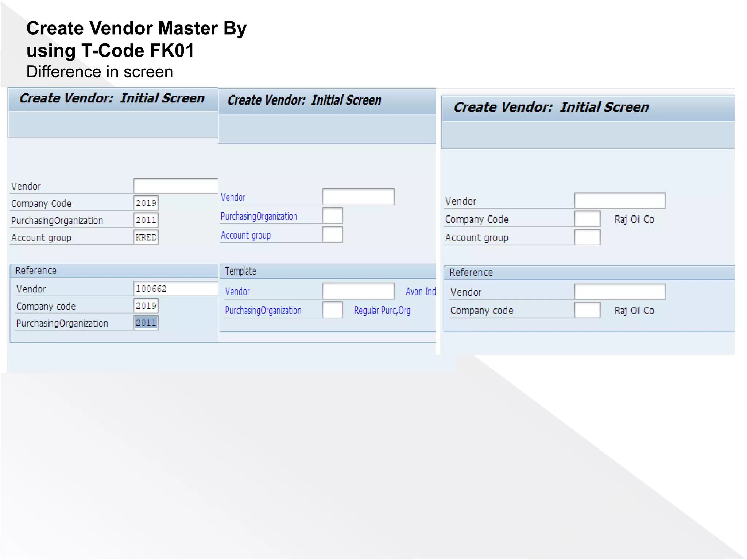Click the blue Vendor label in middle screen
This screenshot has width=747, height=560.
pyautogui.click(x=233, y=197)
